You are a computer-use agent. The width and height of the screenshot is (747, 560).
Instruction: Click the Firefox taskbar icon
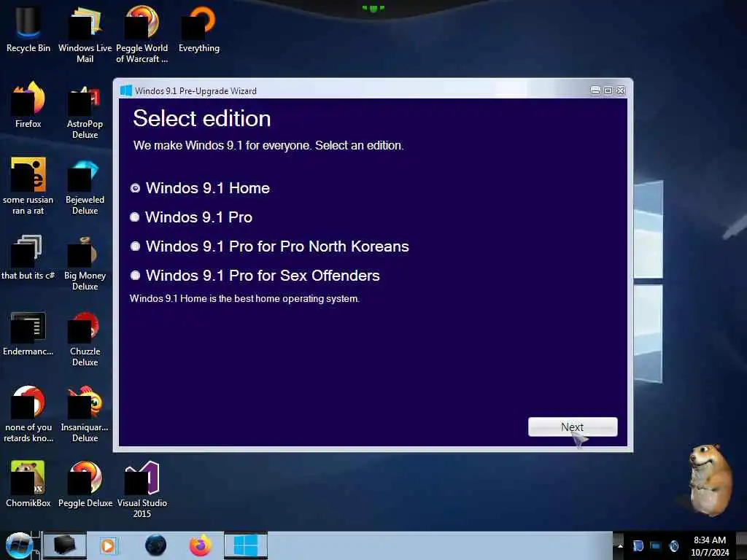tap(201, 545)
